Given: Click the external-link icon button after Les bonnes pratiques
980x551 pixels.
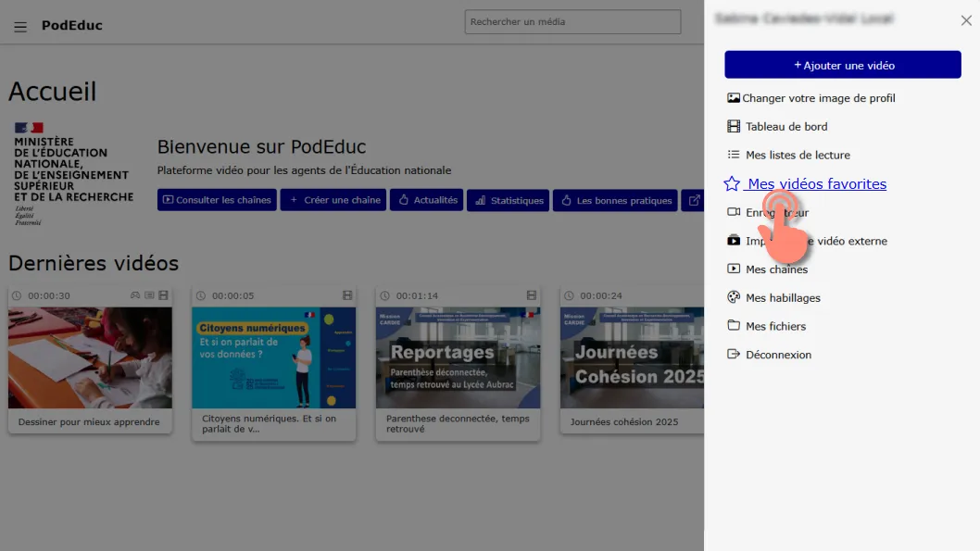Looking at the screenshot, I should click(x=693, y=200).
